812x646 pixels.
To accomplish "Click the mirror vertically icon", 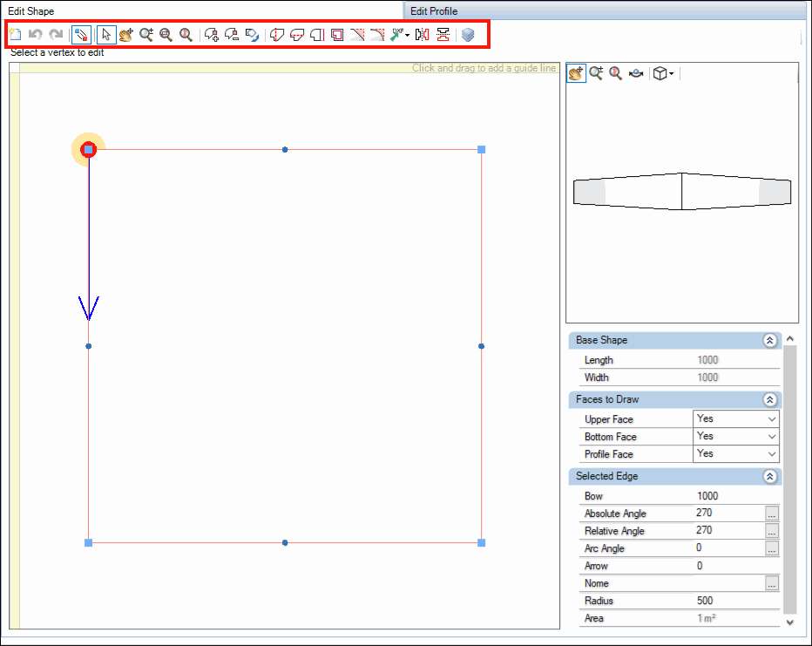I will [443, 35].
